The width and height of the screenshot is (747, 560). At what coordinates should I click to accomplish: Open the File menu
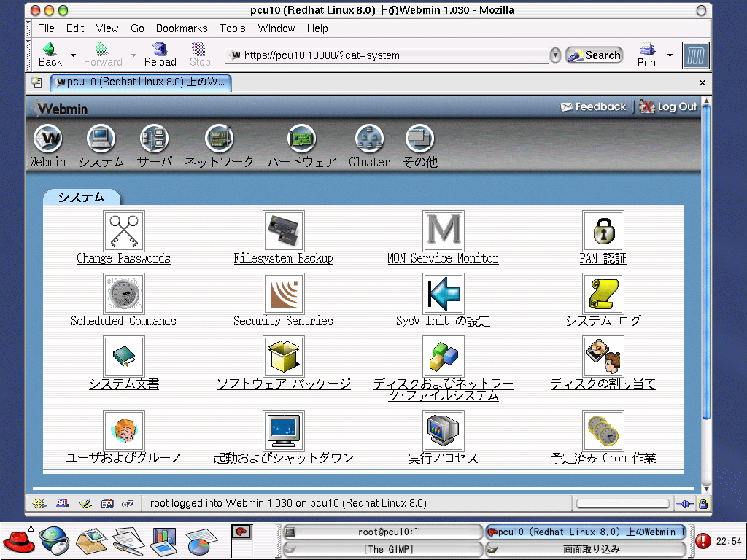pyautogui.click(x=46, y=28)
